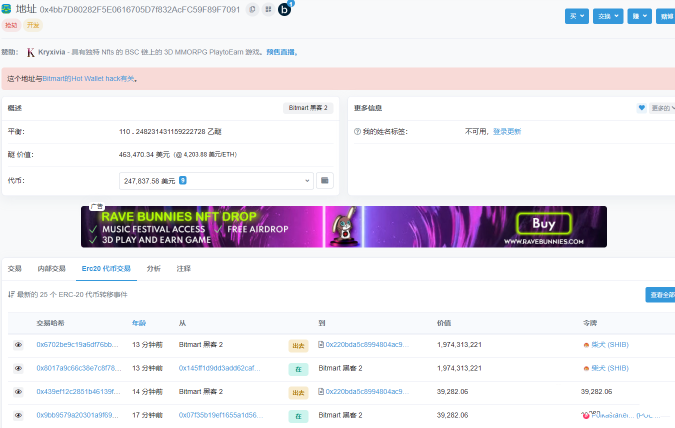
Task: Copy the address to clipboard icon
Action: pyautogui.click(x=252, y=9)
